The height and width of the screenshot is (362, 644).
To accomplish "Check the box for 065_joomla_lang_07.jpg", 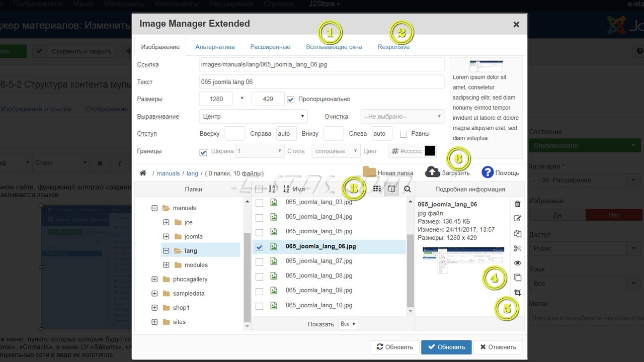I will click(x=259, y=261).
